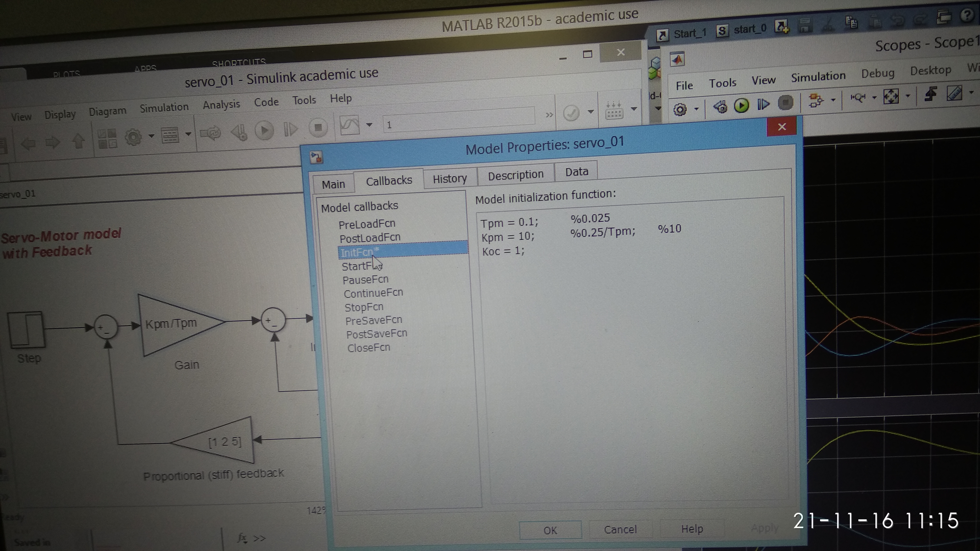Click Cancel in the Model Properties dialog
Screen dimensions: 980x551
tap(621, 529)
